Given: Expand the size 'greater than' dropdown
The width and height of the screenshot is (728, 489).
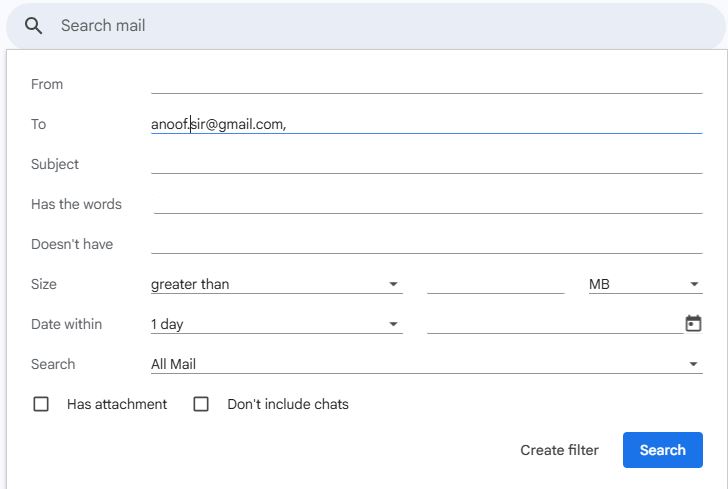Looking at the screenshot, I should pos(276,284).
